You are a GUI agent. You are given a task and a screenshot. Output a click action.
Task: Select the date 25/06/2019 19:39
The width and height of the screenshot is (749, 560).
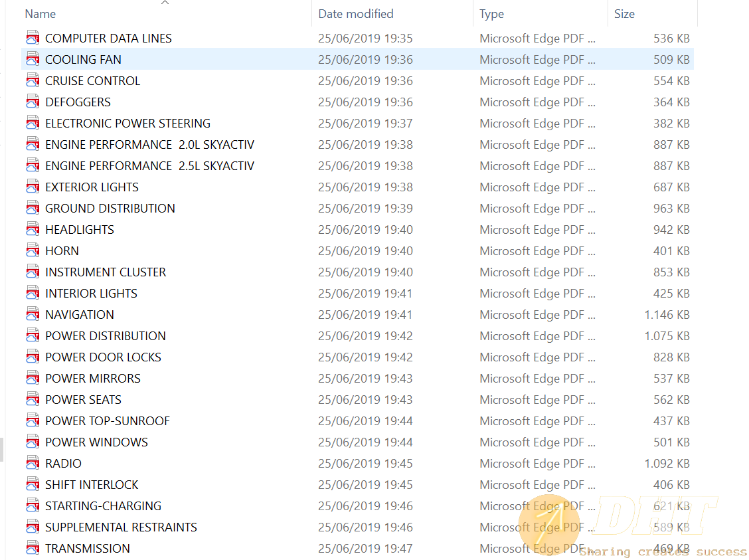365,209
